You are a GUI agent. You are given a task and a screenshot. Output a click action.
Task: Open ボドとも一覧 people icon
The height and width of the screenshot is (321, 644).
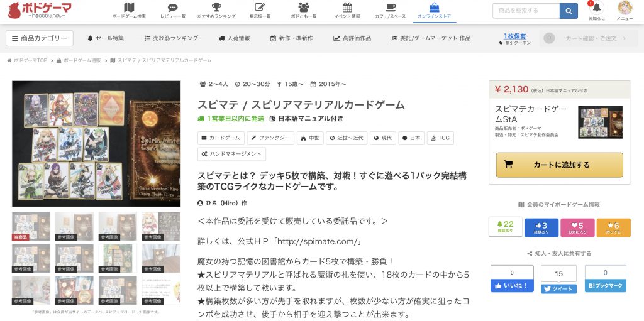304,8
